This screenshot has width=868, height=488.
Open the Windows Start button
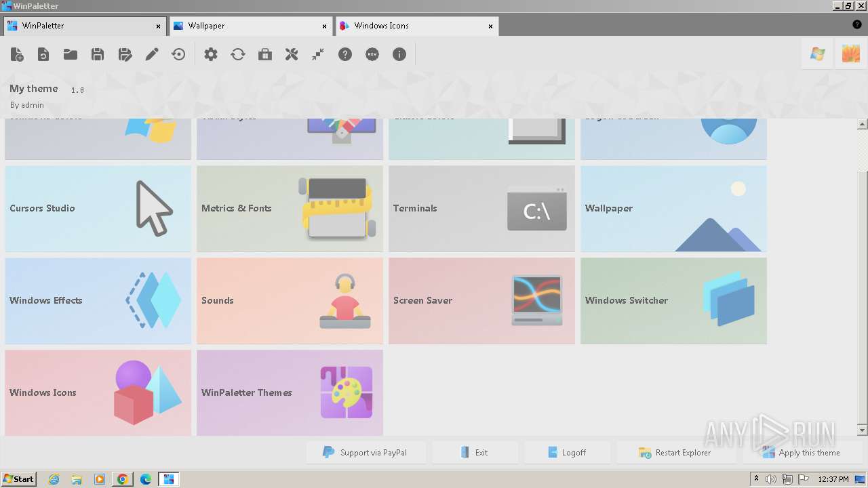point(19,479)
